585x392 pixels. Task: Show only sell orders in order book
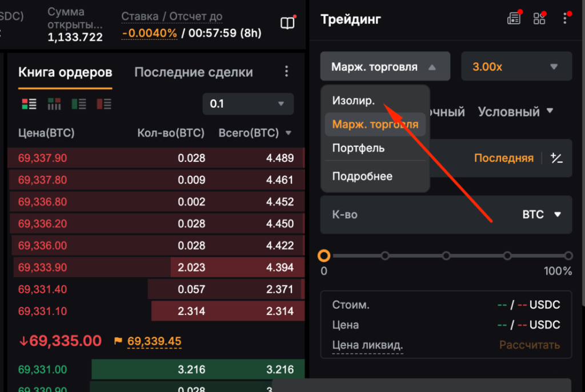[x=104, y=104]
